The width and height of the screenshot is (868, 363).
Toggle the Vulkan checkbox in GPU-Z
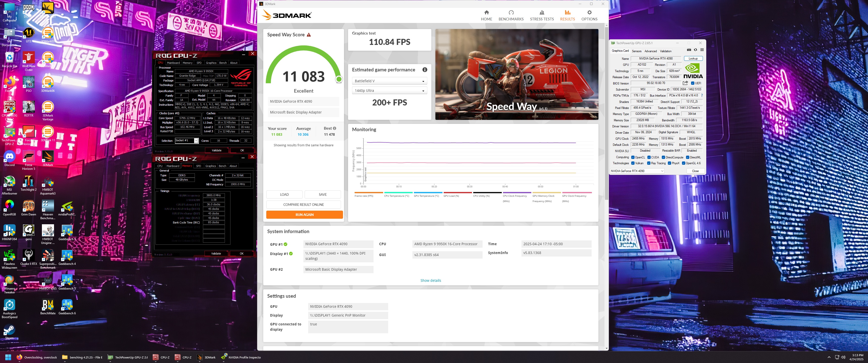click(x=633, y=163)
